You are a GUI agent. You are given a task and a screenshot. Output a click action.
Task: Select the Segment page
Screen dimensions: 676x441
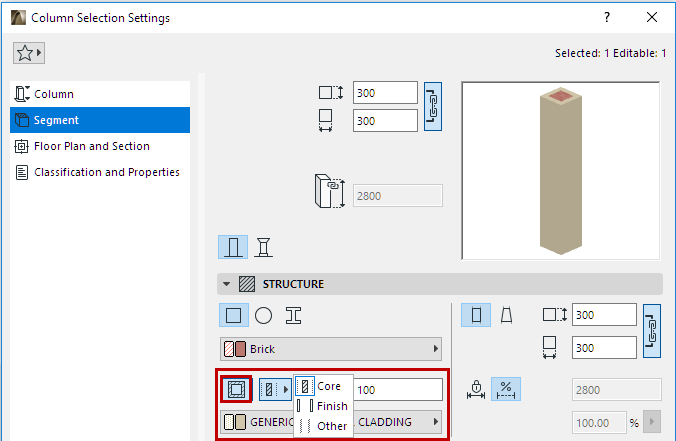[100, 120]
